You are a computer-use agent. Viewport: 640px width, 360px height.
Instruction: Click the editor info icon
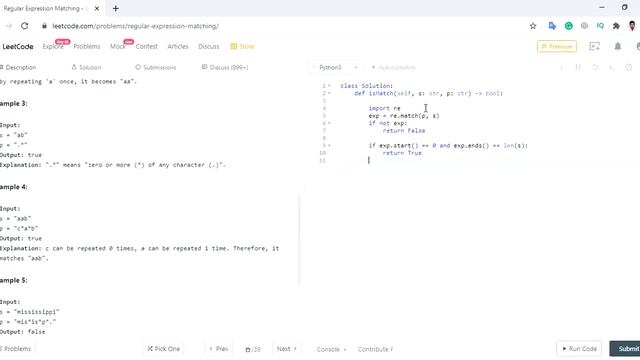point(561,67)
